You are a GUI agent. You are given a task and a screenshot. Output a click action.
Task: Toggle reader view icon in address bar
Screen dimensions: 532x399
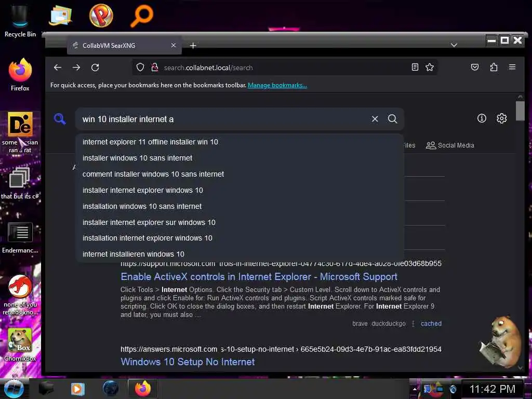(415, 67)
